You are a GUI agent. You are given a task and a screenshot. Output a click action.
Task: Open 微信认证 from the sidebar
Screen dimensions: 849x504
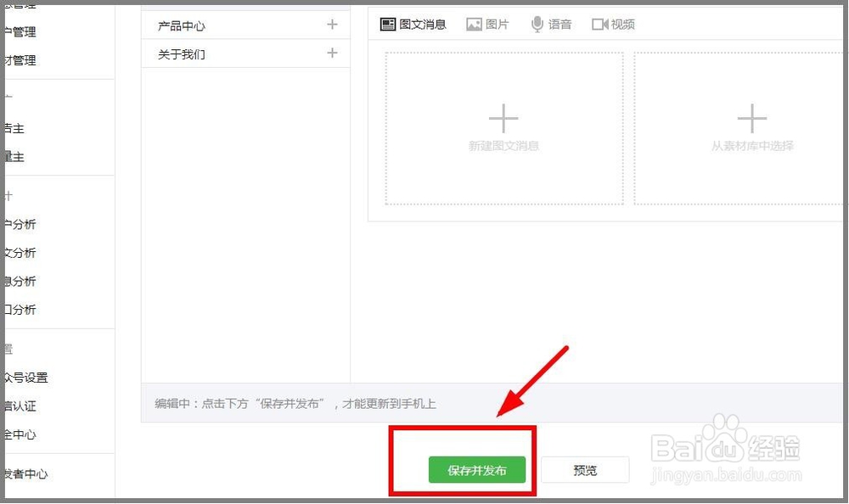click(x=21, y=406)
